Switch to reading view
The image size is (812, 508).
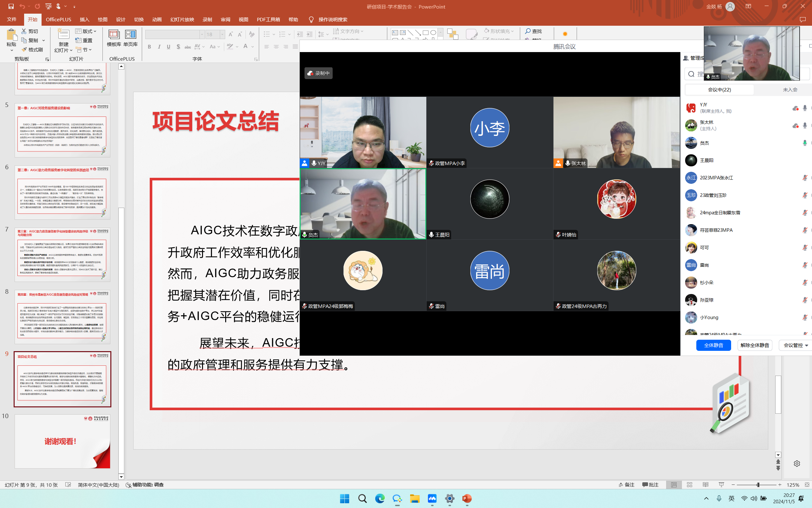coord(706,485)
